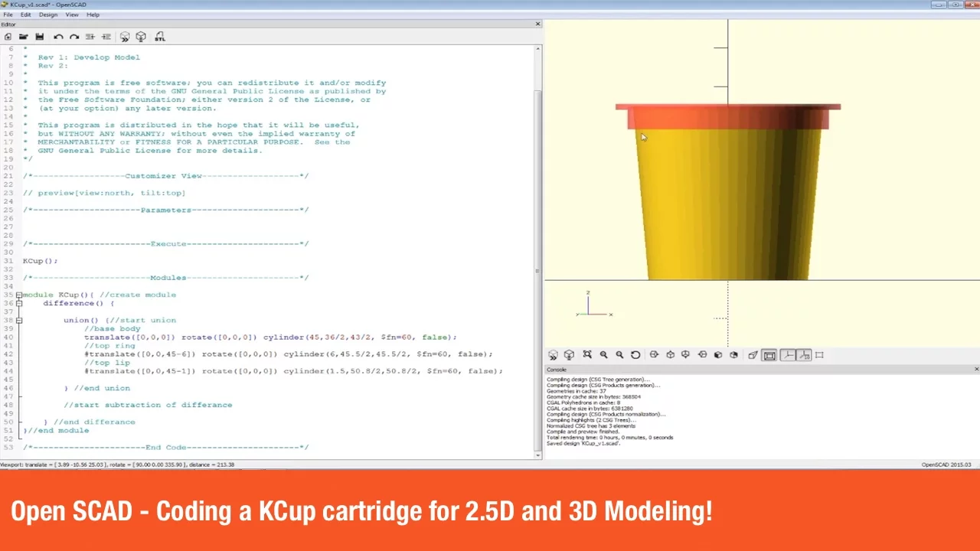Click Render icon in the viewer toolbar
Image resolution: width=980 pixels, height=551 pixels.
[x=569, y=355]
